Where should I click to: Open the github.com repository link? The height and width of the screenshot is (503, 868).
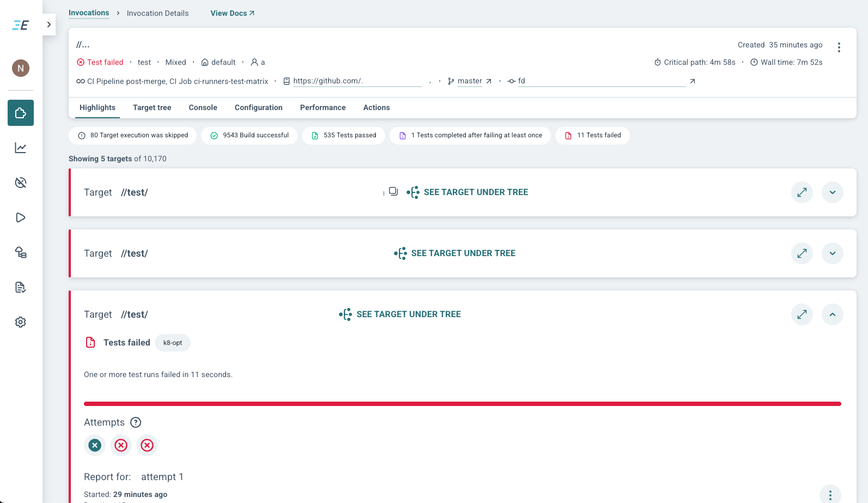pos(357,81)
